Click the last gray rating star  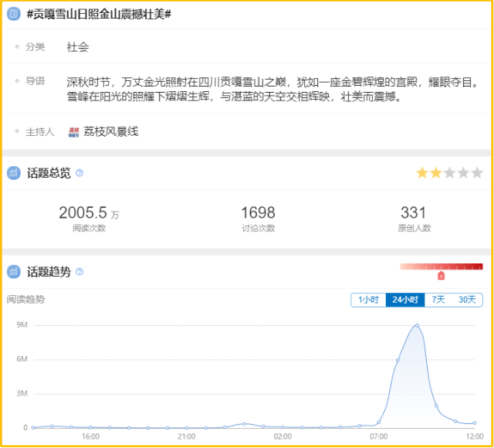(x=476, y=173)
